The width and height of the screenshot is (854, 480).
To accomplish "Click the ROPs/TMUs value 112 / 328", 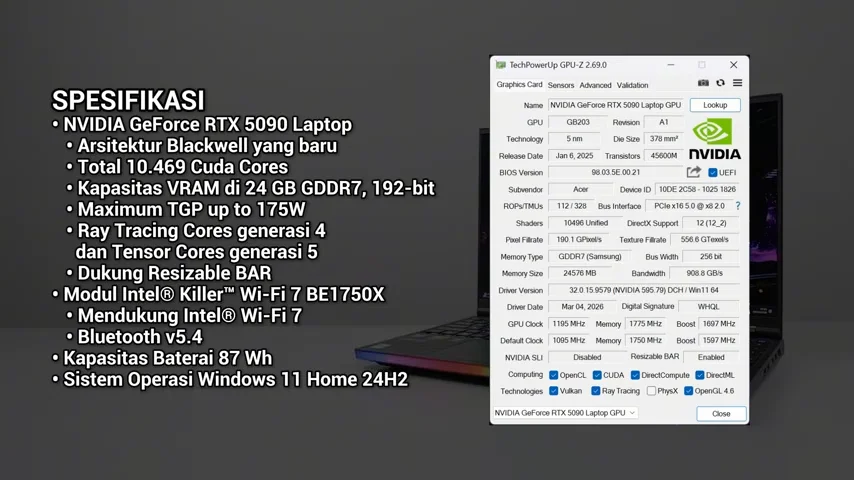I will (x=571, y=206).
